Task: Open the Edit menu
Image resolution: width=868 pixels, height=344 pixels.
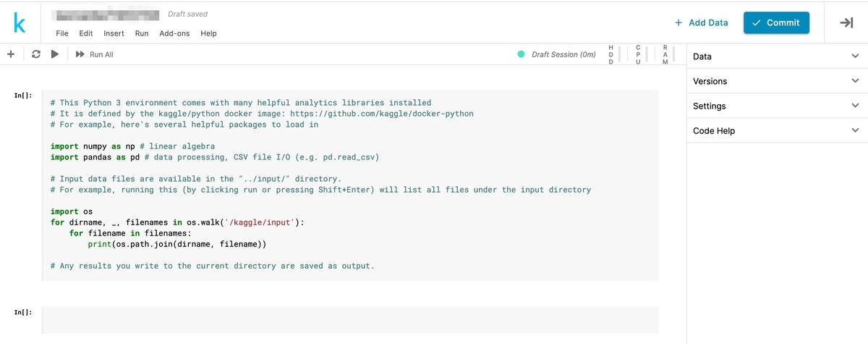Action: [x=86, y=33]
